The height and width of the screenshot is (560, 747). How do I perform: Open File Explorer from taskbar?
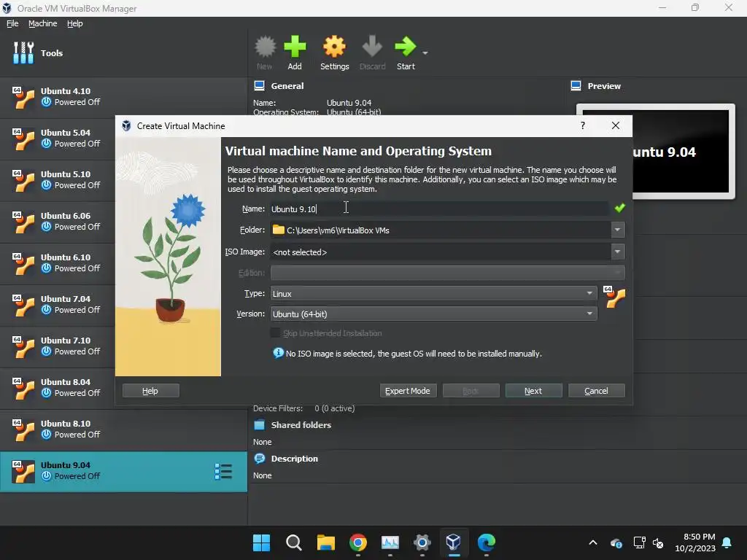coord(326,542)
